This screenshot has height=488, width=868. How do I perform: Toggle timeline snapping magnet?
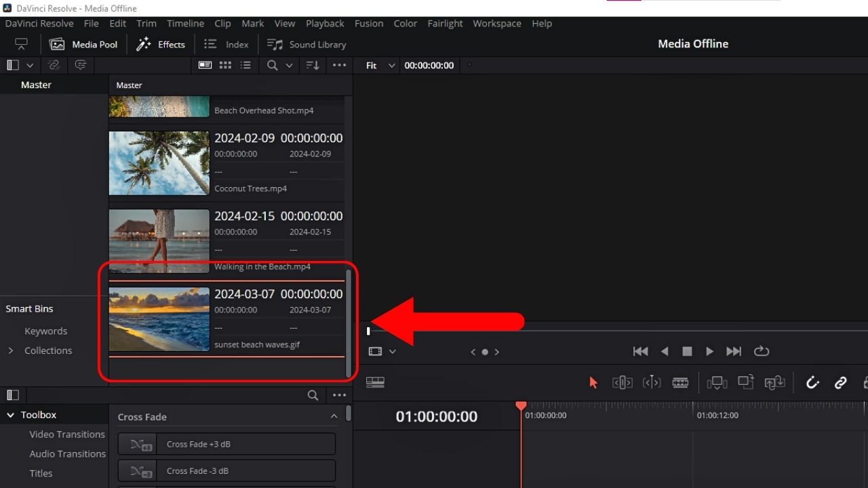point(812,382)
